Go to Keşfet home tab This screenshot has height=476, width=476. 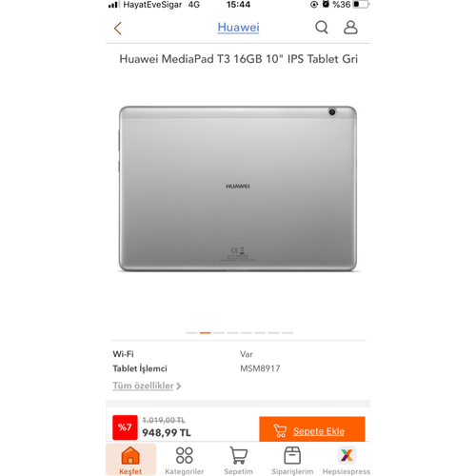130,460
